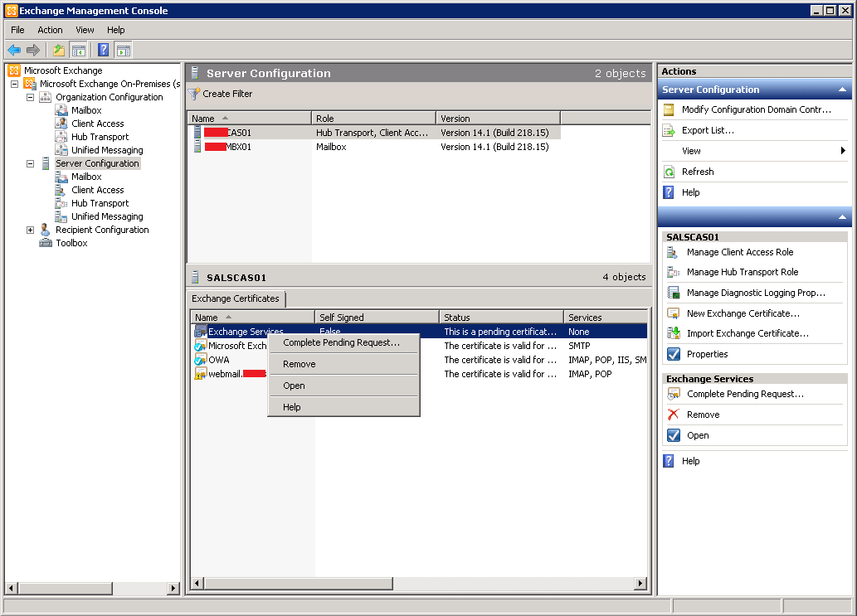
Task: Click the Create Filter funnel icon
Action: (x=194, y=94)
